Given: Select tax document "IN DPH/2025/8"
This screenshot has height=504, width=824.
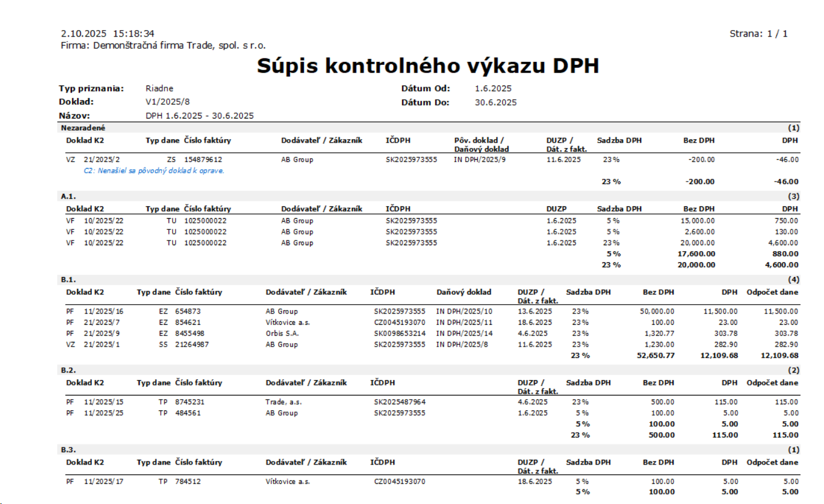Looking at the screenshot, I should pyautogui.click(x=462, y=344).
